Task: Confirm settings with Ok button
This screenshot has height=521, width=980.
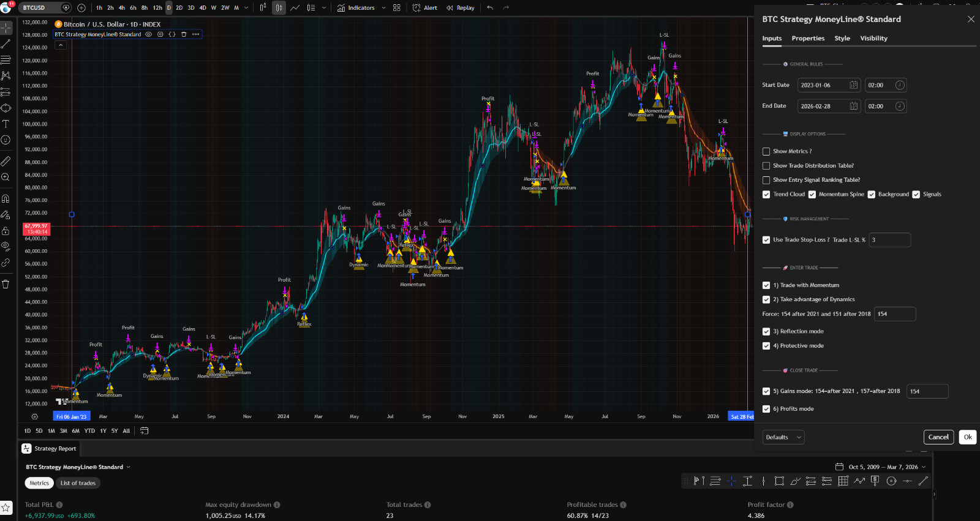Action: [968, 437]
